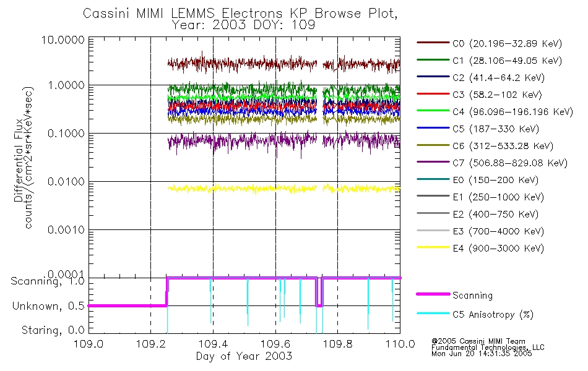Viewport: 588px width, 371px height.
Task: Click the plot title Cassini MIMI LEMMS Electrons
Action: coord(240,14)
